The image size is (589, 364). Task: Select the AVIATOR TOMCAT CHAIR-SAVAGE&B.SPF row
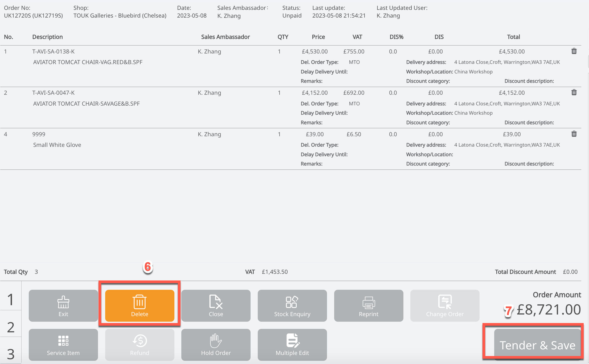coord(86,104)
